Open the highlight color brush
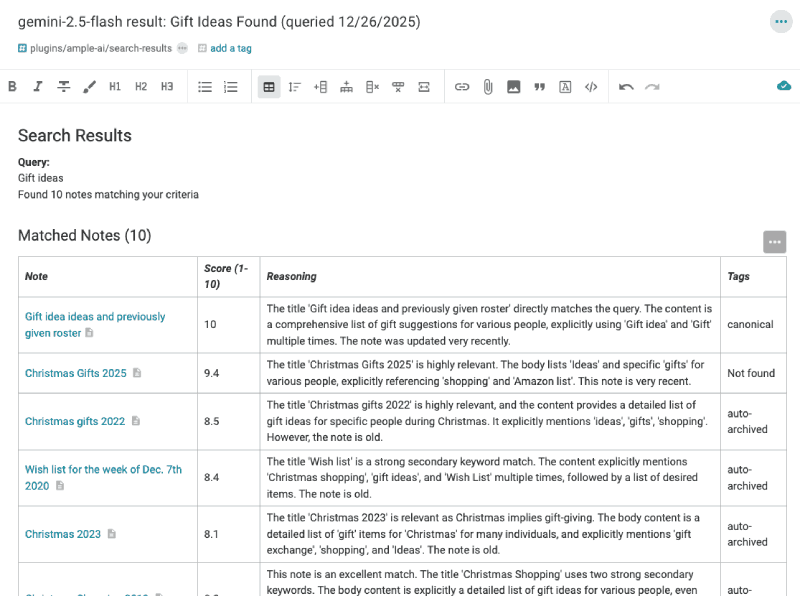The width and height of the screenshot is (800, 596). point(90,87)
